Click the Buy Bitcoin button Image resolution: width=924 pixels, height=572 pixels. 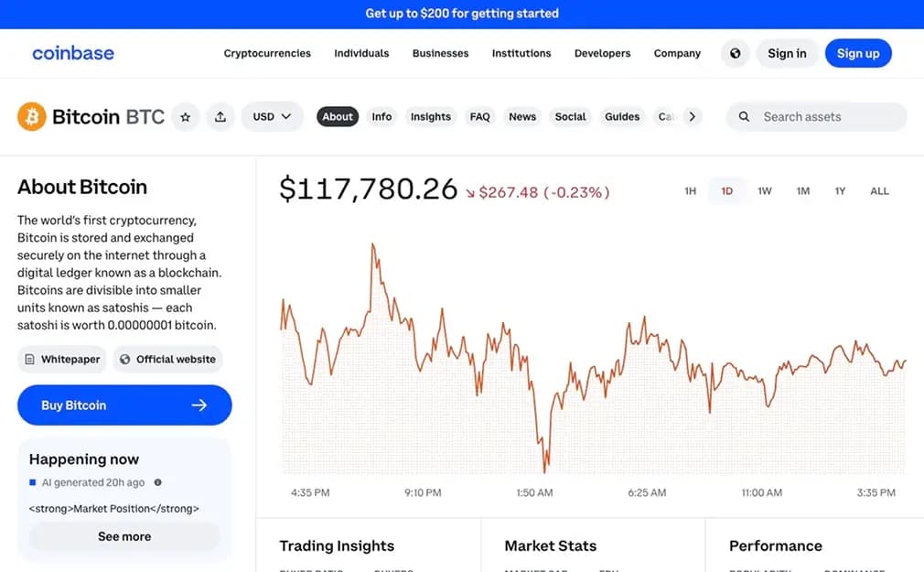(124, 405)
